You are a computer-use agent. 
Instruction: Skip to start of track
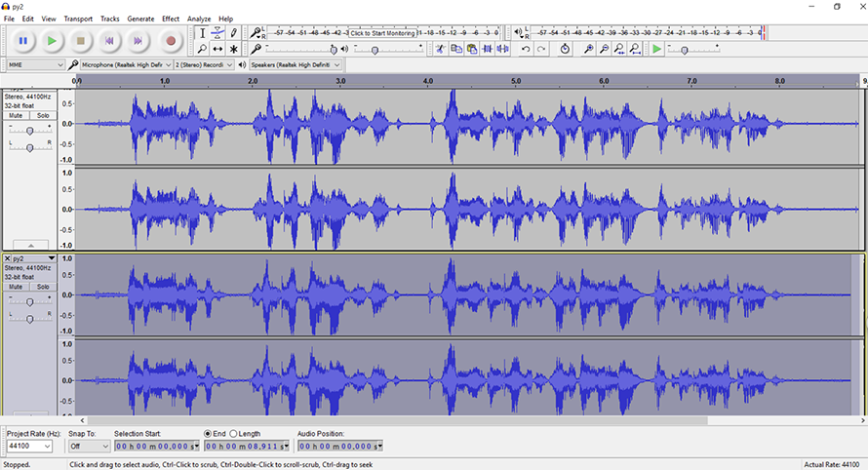point(110,41)
